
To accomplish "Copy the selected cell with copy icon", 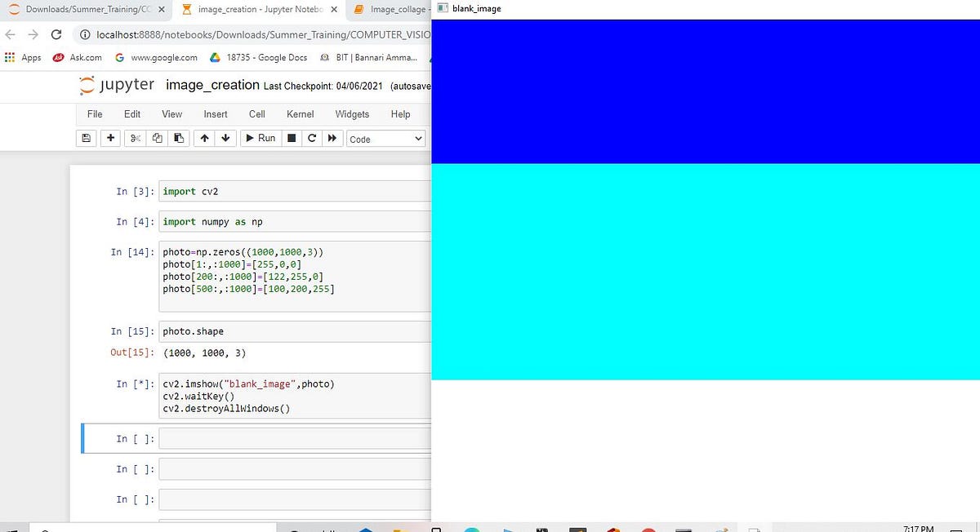I will (x=156, y=138).
